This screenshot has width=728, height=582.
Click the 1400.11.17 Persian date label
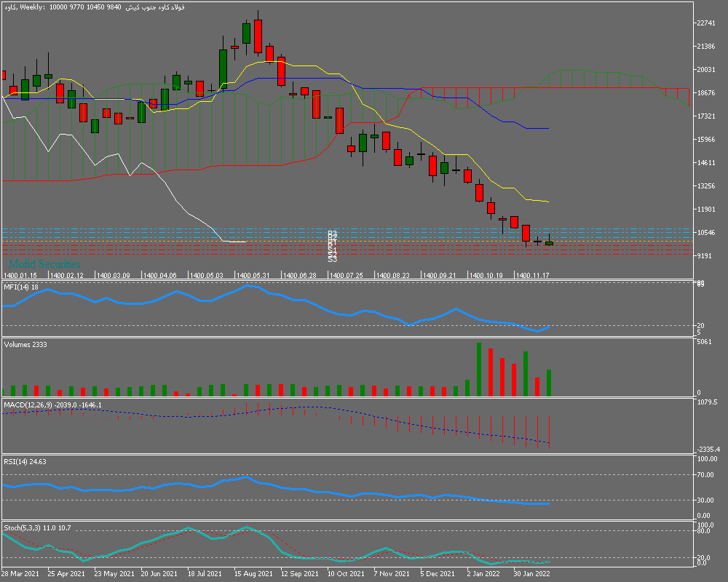531,276
